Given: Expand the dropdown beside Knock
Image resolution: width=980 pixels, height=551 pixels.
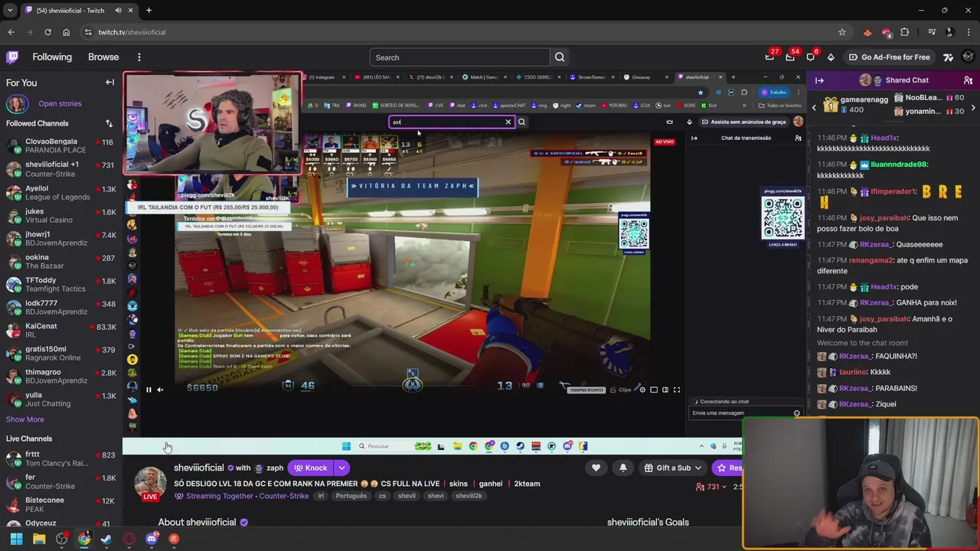Looking at the screenshot, I should pyautogui.click(x=342, y=468).
